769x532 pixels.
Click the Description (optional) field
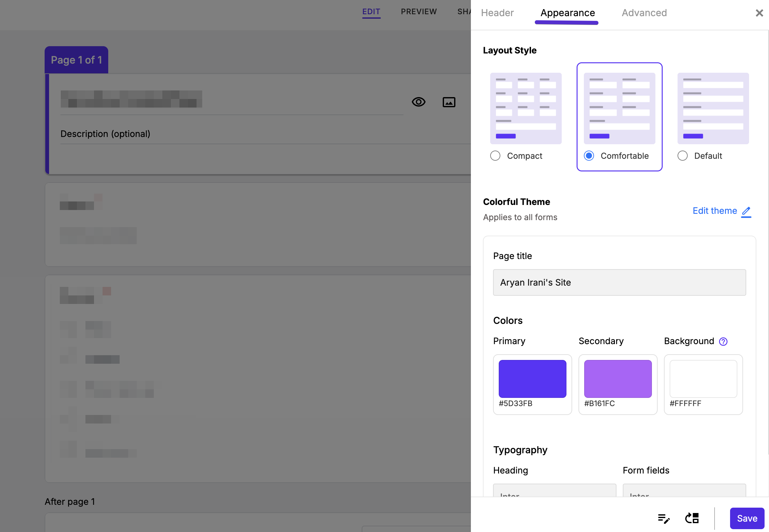[266, 134]
